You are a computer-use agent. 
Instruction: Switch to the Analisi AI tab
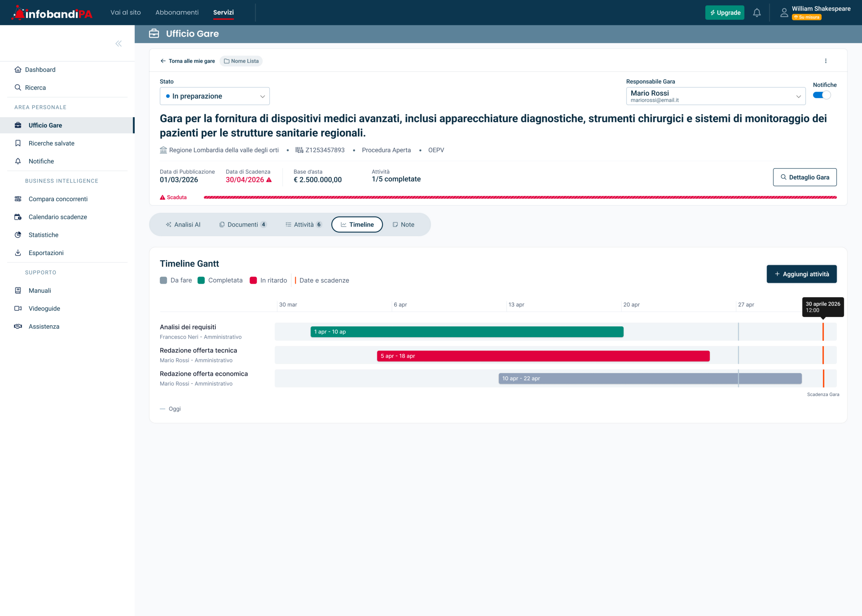[x=183, y=225]
